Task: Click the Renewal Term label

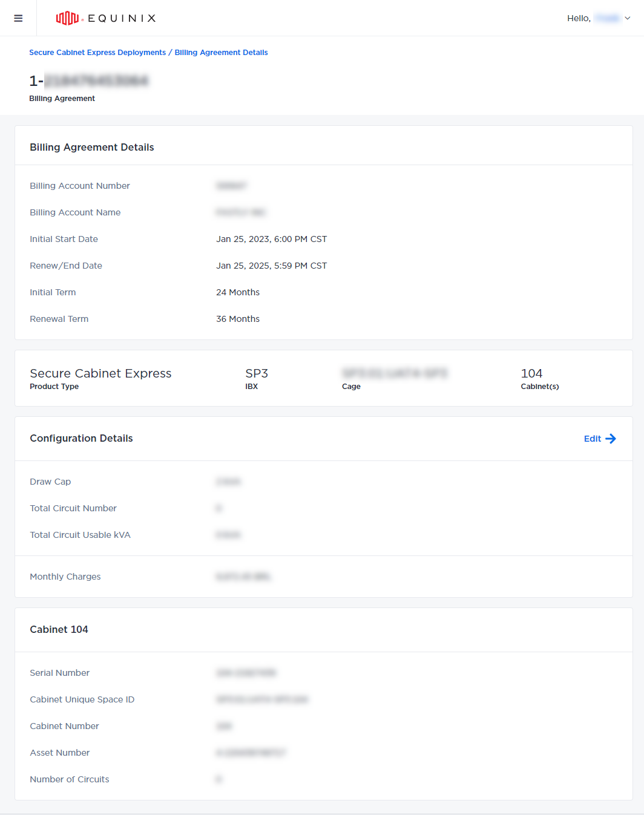Action: (x=59, y=319)
